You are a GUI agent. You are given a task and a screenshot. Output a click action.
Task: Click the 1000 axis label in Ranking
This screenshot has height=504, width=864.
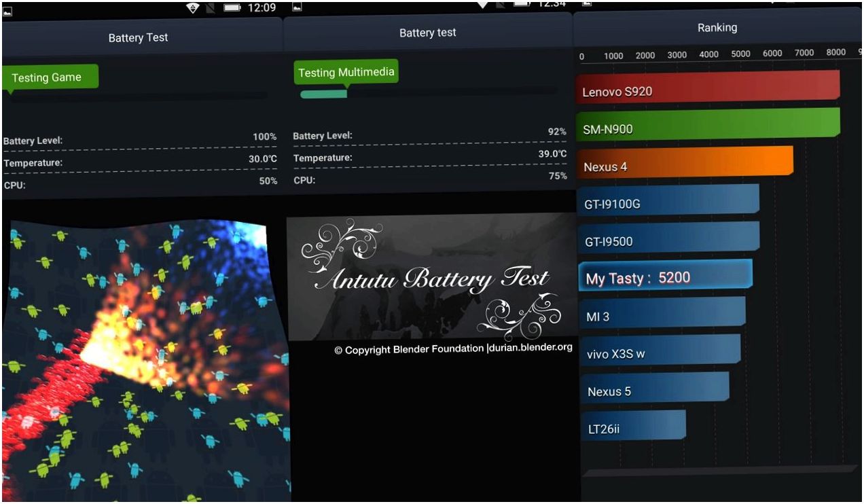tap(613, 56)
